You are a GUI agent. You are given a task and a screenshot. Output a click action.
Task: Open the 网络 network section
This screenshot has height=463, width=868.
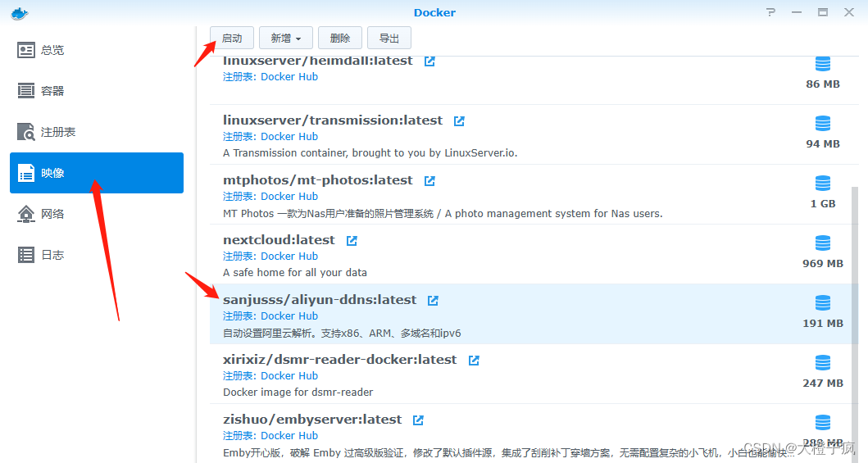pos(97,214)
